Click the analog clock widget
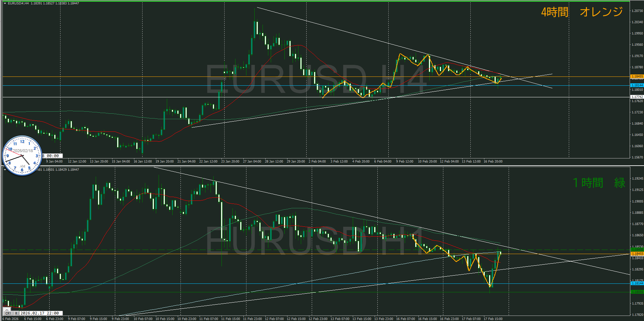The height and width of the screenshot is (321, 644). (22, 156)
